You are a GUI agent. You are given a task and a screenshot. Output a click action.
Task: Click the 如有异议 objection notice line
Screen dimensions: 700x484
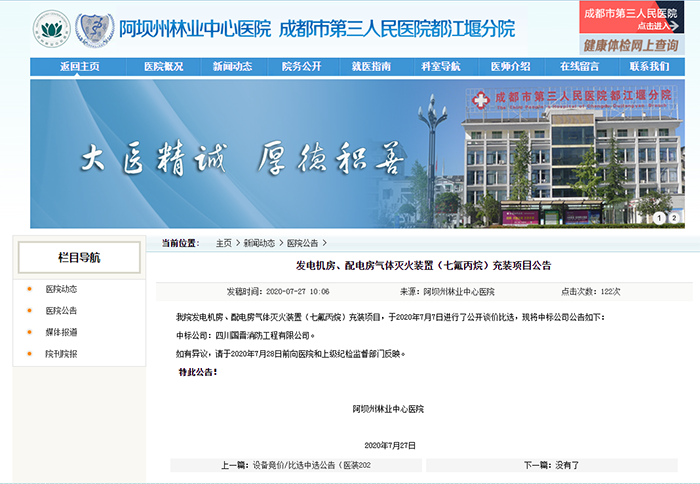(291, 354)
